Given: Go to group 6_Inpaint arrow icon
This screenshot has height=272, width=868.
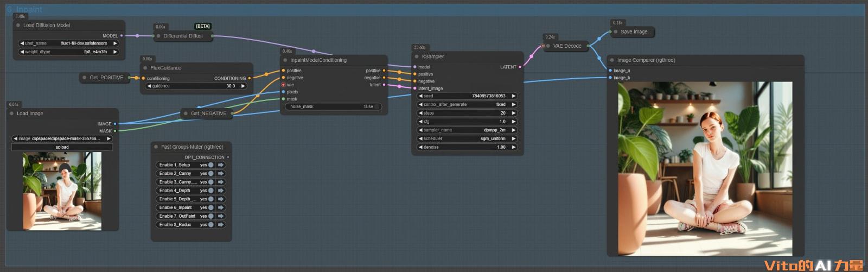Looking at the screenshot, I should coord(221,207).
